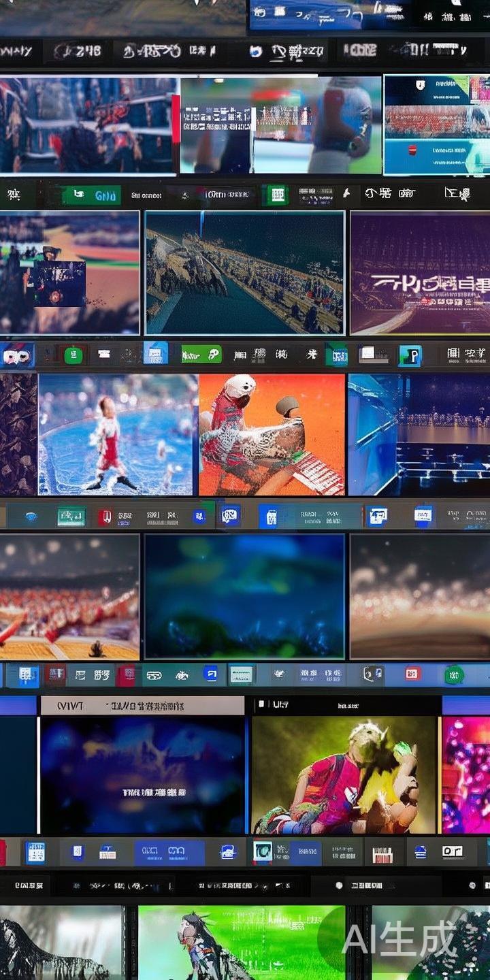This screenshot has width=490, height=980.
Task: Click the green square icon beside the mask icon
Action: click(x=73, y=355)
